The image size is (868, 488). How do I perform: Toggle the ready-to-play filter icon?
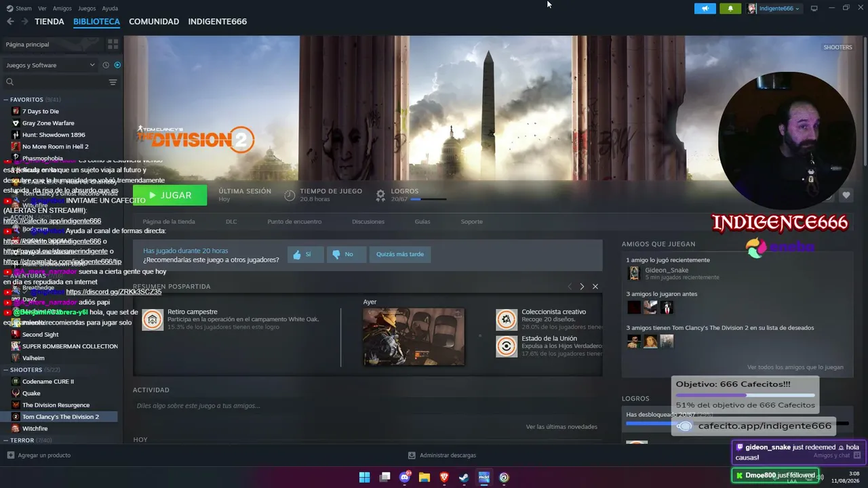tap(117, 65)
